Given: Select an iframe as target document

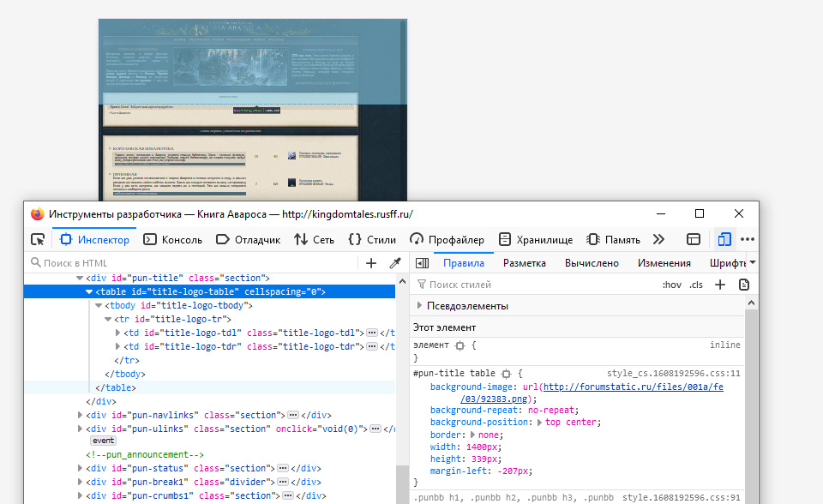Looking at the screenshot, I should 694,239.
